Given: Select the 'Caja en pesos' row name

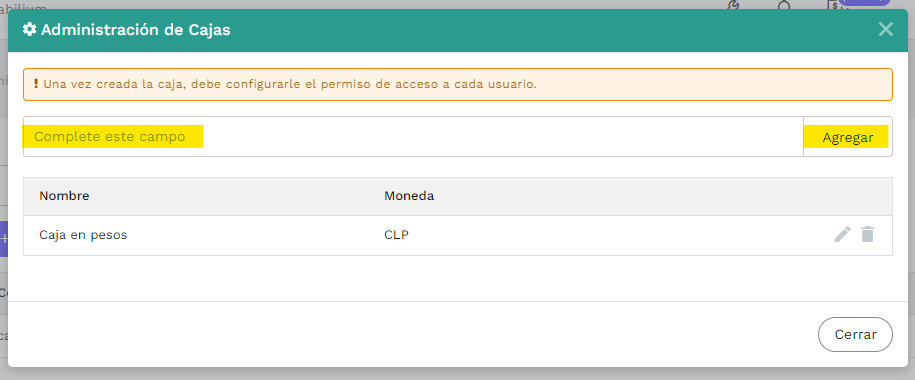Looking at the screenshot, I should (x=83, y=235).
